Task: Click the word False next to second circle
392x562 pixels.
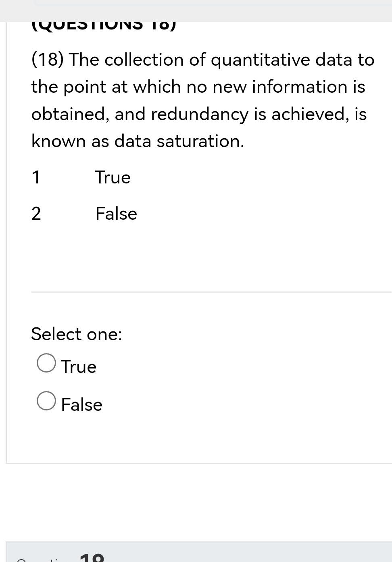Action: point(81,404)
